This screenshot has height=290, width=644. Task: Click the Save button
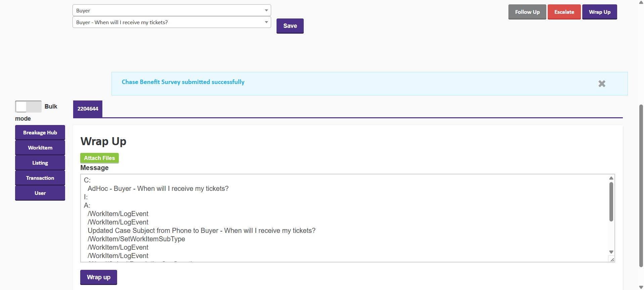tap(290, 26)
